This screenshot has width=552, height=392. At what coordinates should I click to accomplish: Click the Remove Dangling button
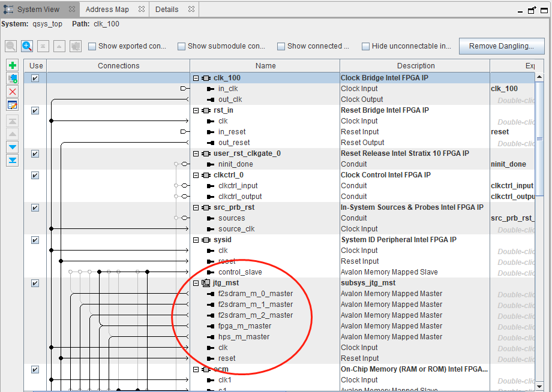tap(501, 46)
